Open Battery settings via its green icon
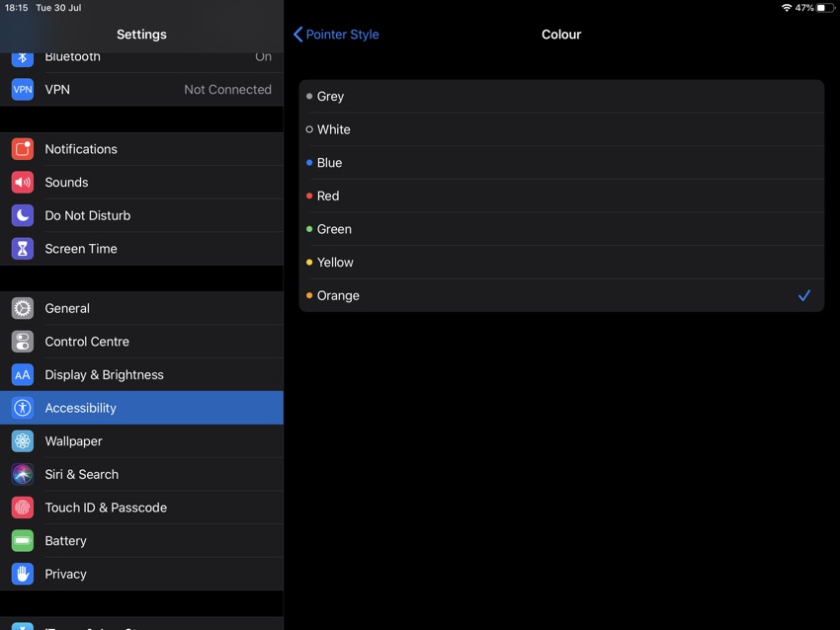 [x=23, y=540]
